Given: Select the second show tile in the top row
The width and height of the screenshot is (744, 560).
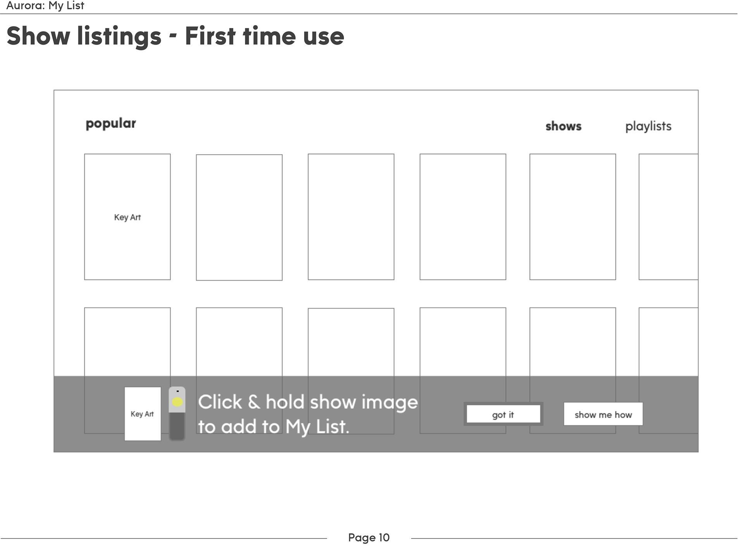Looking at the screenshot, I should click(239, 217).
